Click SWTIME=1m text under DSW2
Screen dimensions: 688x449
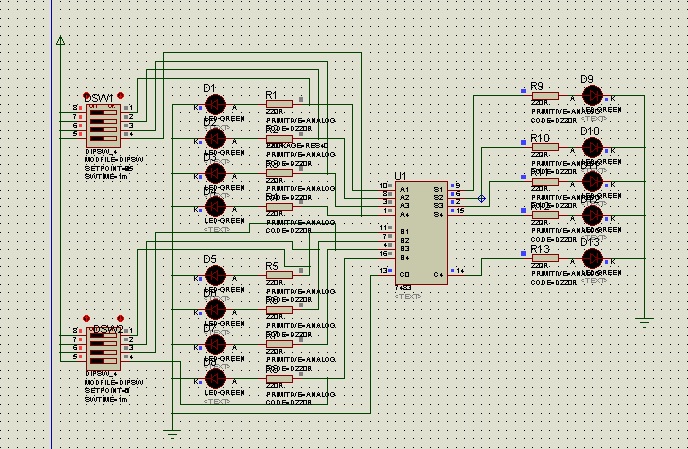point(106,399)
